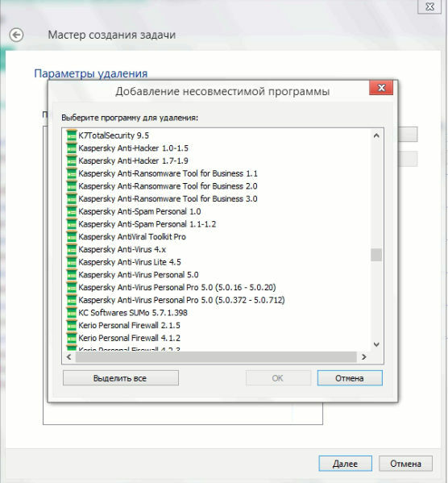Viewport: 448px width, 483px height.
Task: Select Kaspersky Anti-Virus Personal 5.0 entry
Action: pos(139,275)
